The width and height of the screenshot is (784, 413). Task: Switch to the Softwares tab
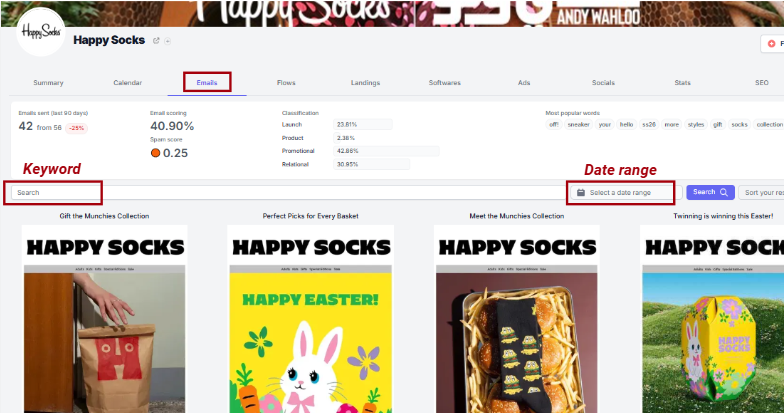[444, 82]
